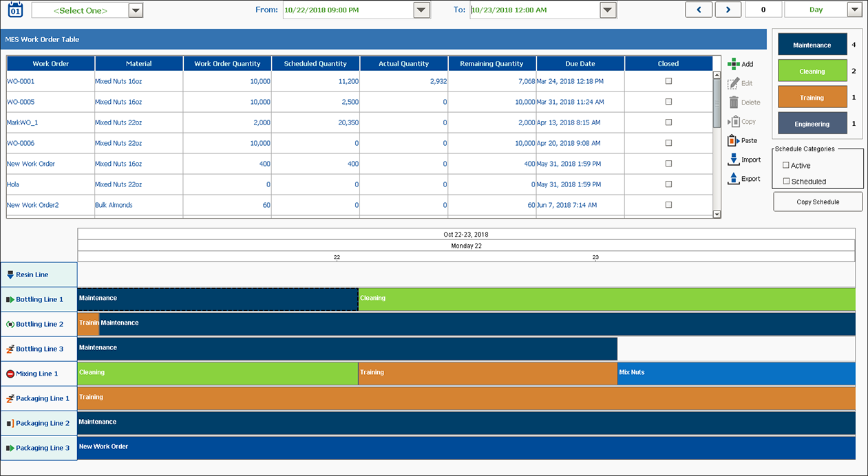868x476 pixels.
Task: Click the green Cleaning legend swatch
Action: [x=813, y=71]
